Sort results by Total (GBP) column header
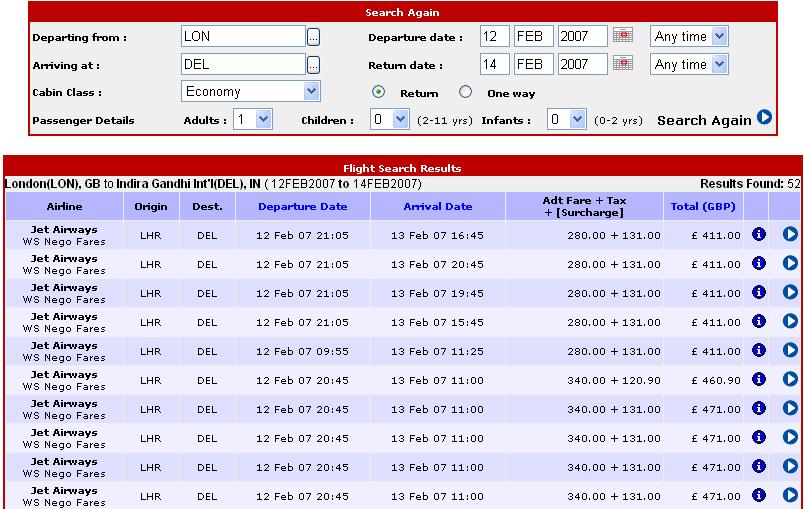Image resolution: width=804 pixels, height=509 pixels. 702,206
